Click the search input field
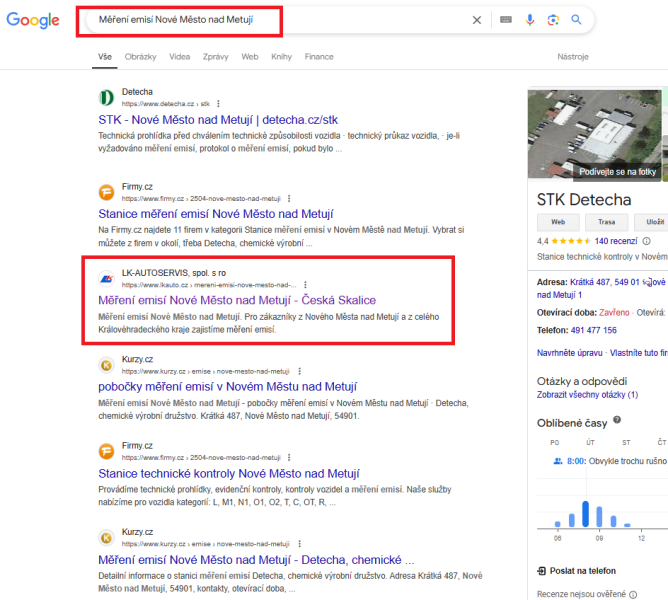668x600 pixels. tap(281, 20)
